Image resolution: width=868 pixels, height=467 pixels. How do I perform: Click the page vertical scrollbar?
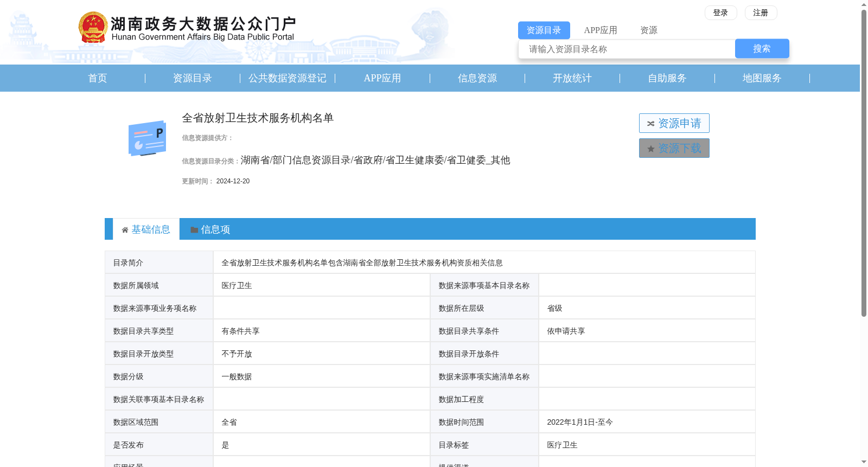point(864,163)
